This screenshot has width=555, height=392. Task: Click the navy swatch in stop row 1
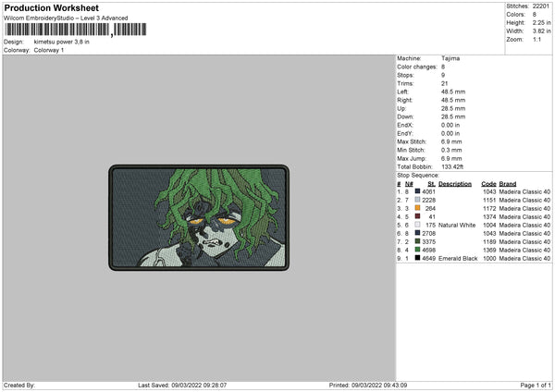click(417, 191)
